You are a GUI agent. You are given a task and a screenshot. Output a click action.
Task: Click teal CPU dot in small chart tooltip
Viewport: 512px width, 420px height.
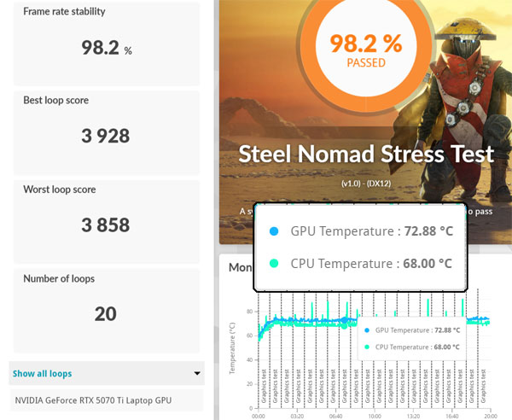tap(366, 347)
